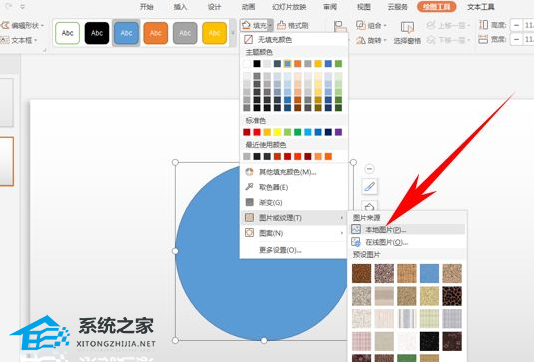Click the Group (组合) icon
Screen dimensions: 534x362
pyautogui.click(x=360, y=25)
